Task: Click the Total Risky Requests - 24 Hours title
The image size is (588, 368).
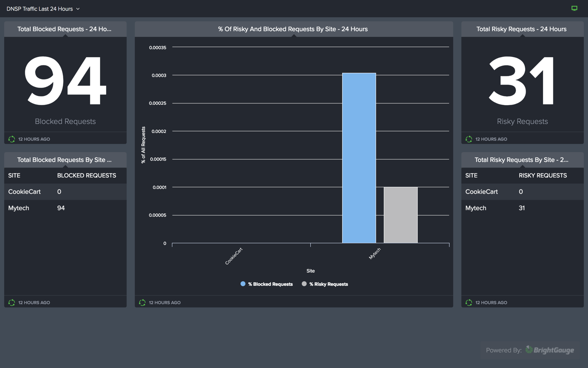Action: click(521, 29)
